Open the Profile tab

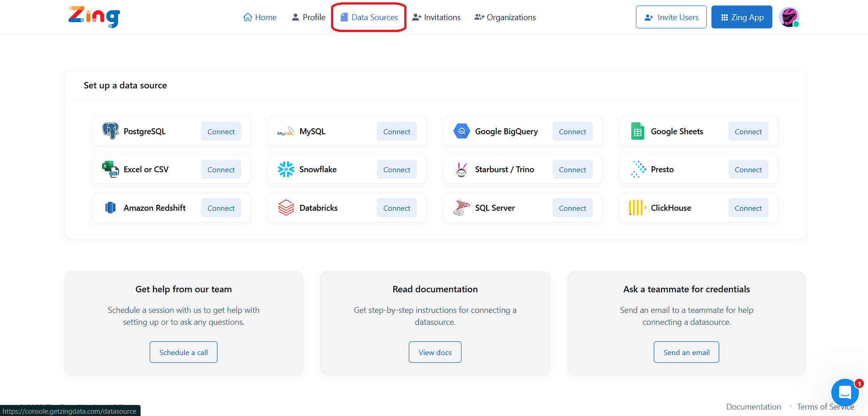tap(309, 17)
